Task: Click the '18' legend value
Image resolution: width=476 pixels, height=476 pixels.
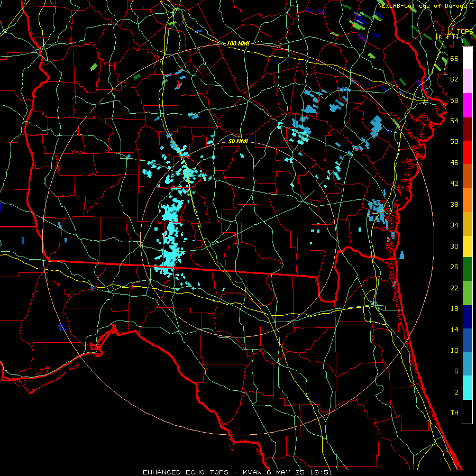Action: [454, 309]
